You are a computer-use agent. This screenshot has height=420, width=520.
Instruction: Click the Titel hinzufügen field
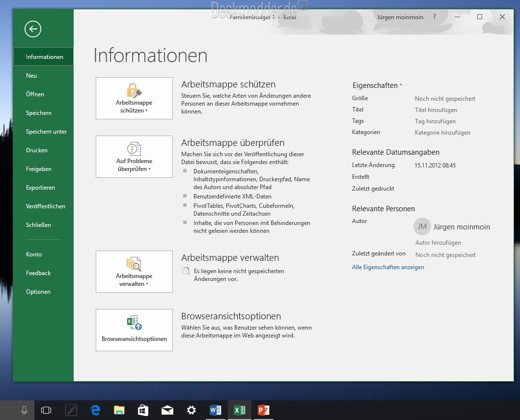[x=436, y=110]
